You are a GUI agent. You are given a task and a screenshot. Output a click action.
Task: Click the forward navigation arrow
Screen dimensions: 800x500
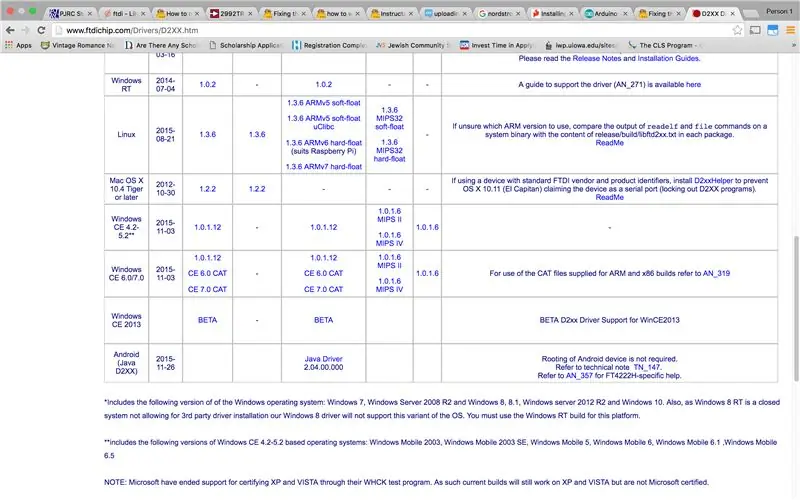tap(26, 30)
